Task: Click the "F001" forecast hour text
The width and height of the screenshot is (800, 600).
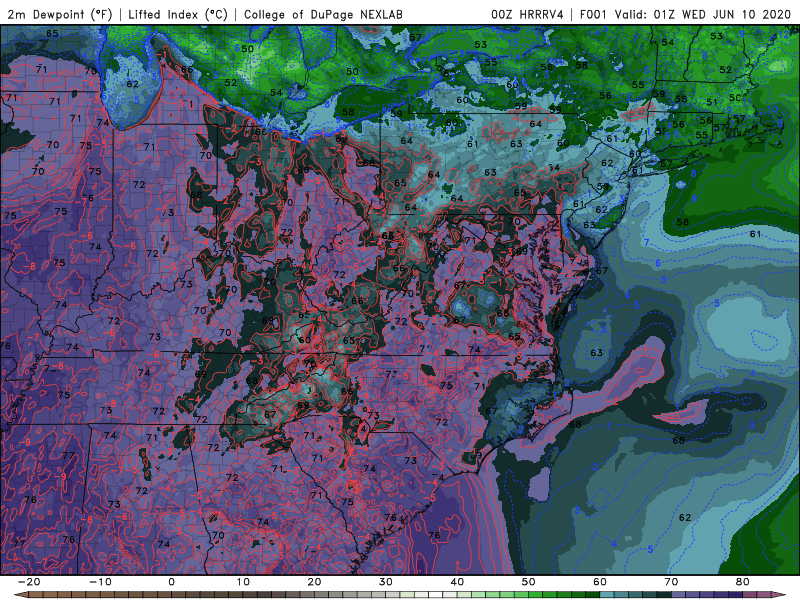Action: click(593, 14)
